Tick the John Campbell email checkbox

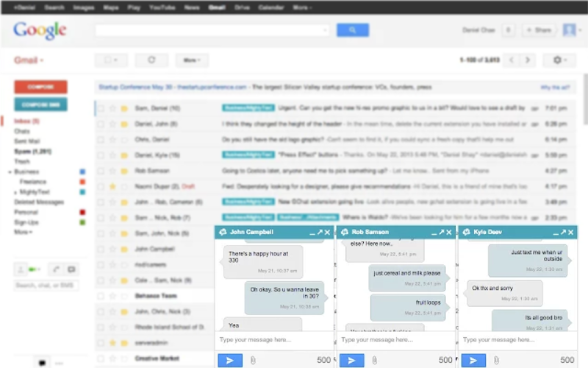101,249
